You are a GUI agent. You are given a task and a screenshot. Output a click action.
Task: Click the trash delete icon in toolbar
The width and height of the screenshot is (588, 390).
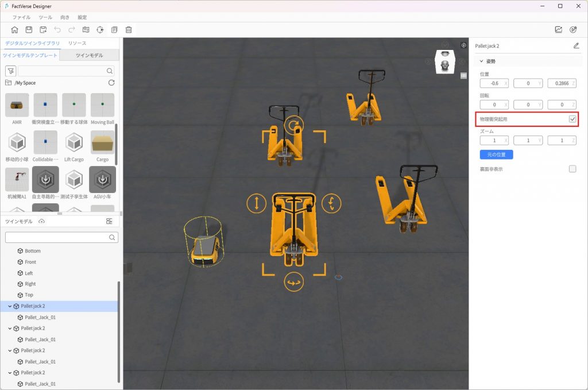pyautogui.click(x=129, y=30)
